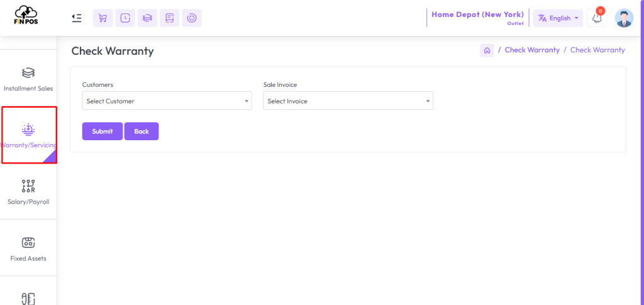Open Fixed Assets in sidebar
This screenshot has width=644, height=305.
28,248
